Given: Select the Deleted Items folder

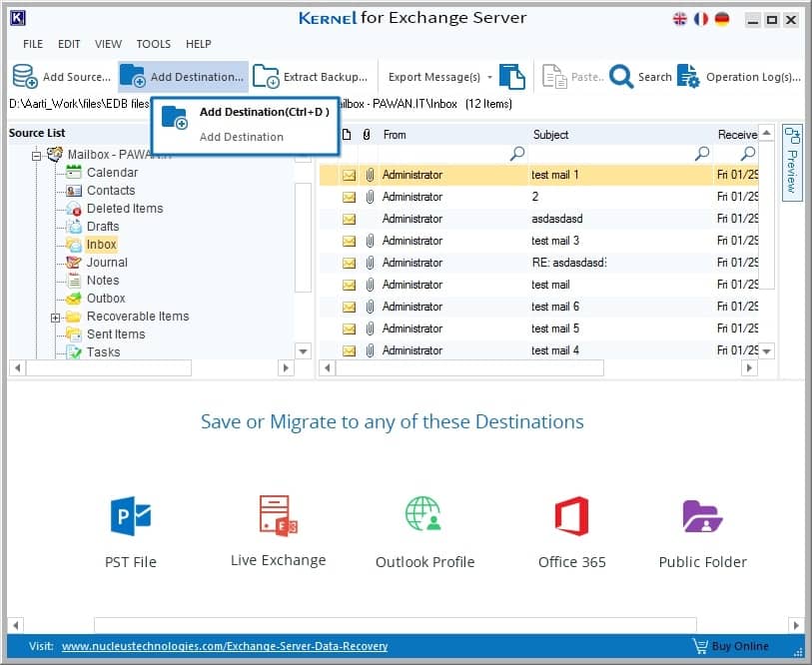Looking at the screenshot, I should (x=125, y=209).
